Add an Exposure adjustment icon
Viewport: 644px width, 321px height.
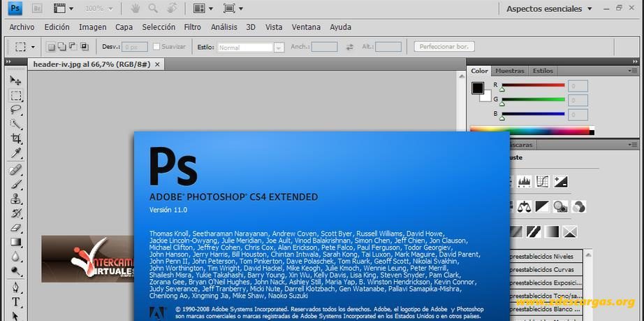pos(561,181)
